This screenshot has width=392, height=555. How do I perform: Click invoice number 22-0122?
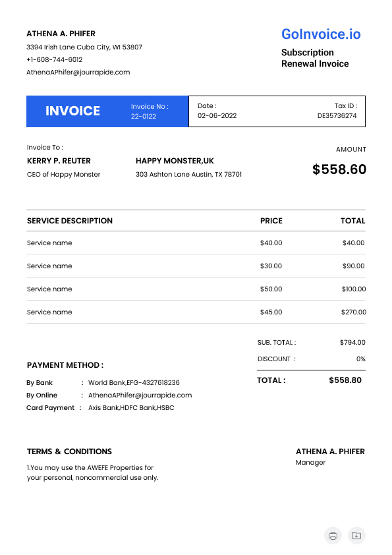(x=143, y=116)
